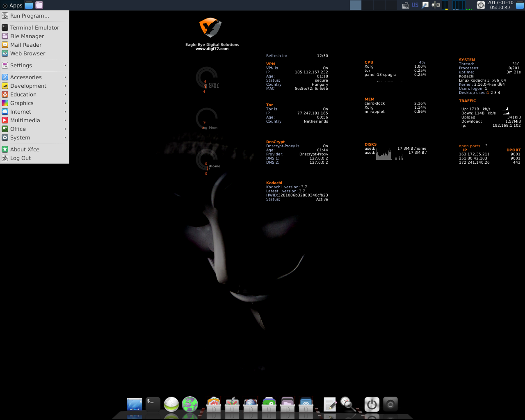The image size is (525, 420).
Task: Open the keyboard icon in top panel
Action: point(406,5)
